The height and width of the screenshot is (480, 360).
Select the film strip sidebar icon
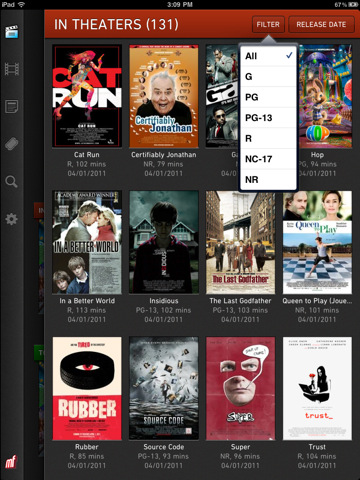point(12,69)
